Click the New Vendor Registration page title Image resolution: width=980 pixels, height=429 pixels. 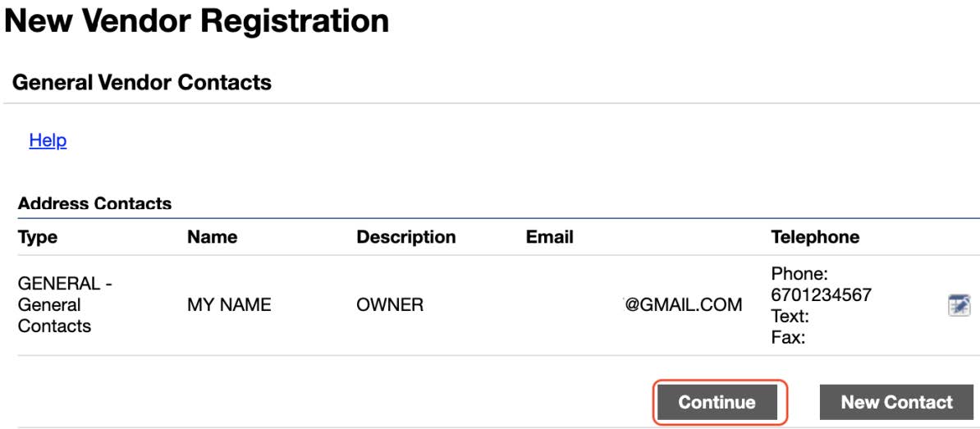click(197, 21)
